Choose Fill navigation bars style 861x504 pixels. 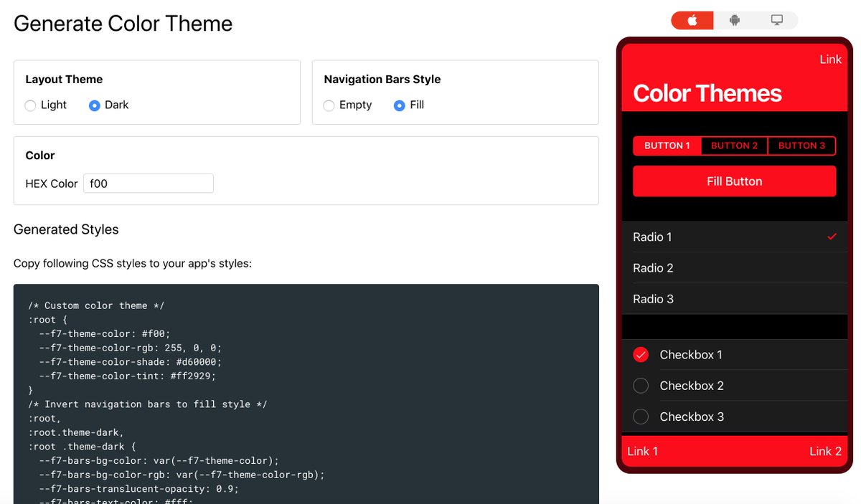tap(400, 105)
